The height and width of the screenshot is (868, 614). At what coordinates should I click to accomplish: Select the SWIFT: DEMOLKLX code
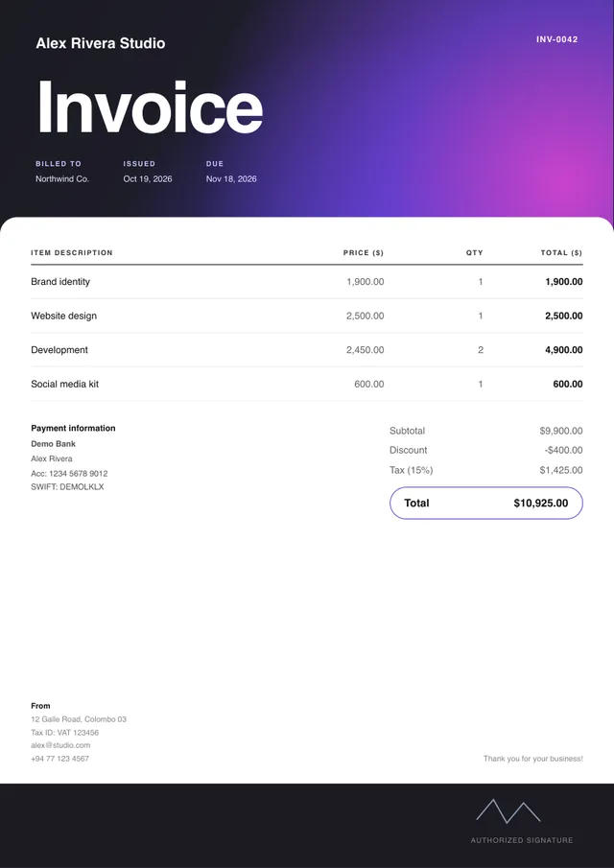click(67, 487)
